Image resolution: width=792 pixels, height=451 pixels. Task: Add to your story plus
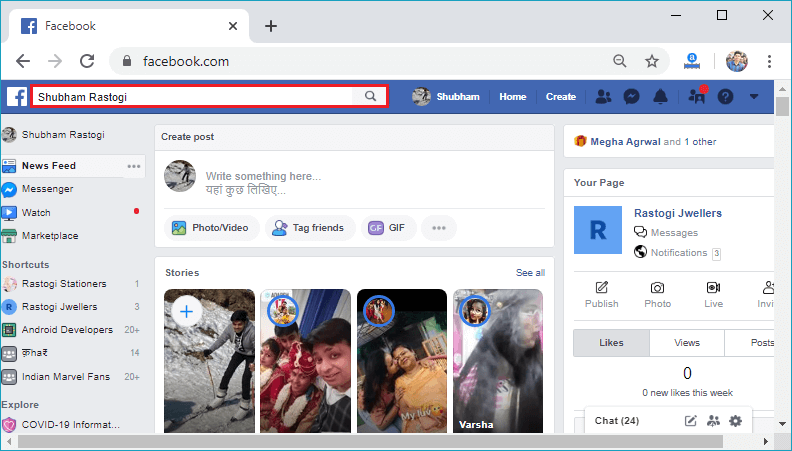click(186, 311)
